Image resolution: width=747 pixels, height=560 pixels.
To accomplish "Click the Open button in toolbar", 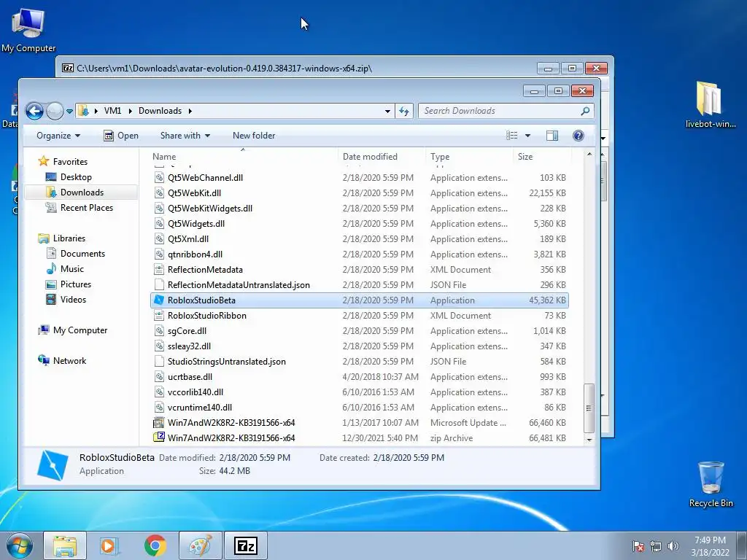I will [121, 136].
